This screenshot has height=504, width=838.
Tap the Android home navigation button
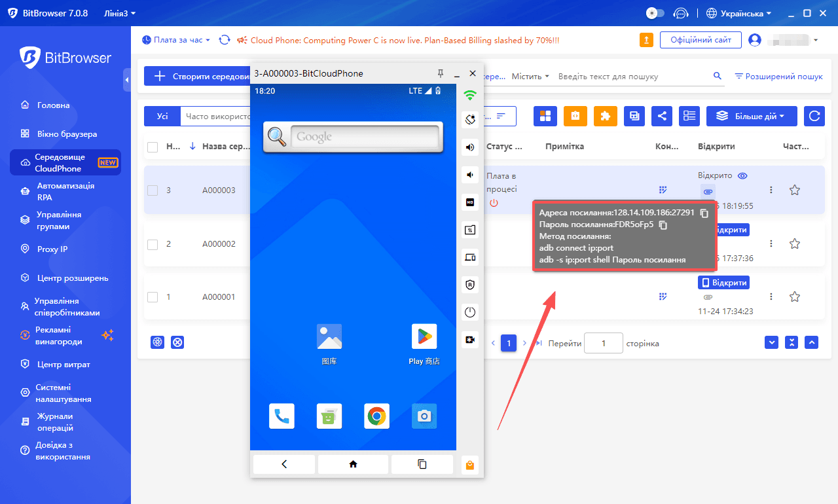pos(353,464)
